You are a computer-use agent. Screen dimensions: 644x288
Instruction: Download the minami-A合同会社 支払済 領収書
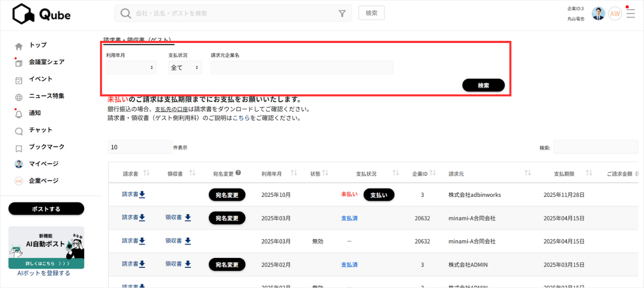[x=188, y=218]
